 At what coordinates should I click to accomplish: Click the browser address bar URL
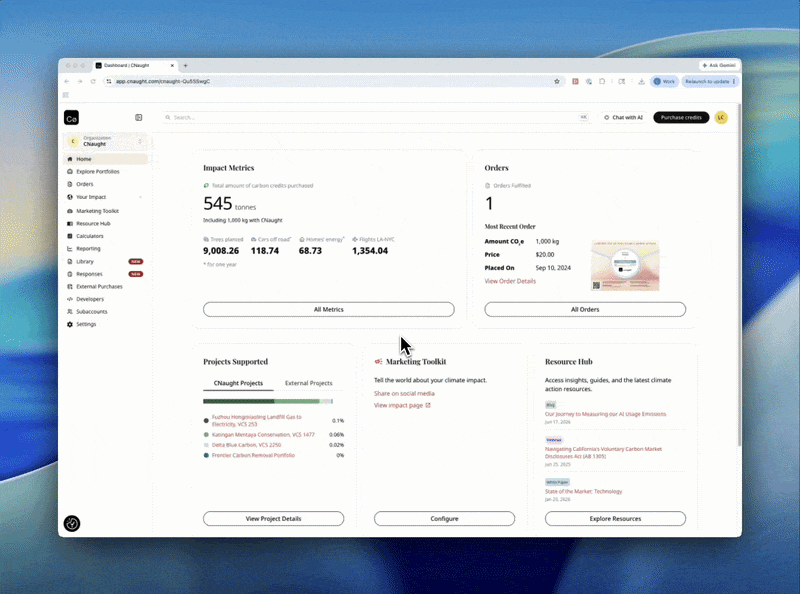[163, 81]
